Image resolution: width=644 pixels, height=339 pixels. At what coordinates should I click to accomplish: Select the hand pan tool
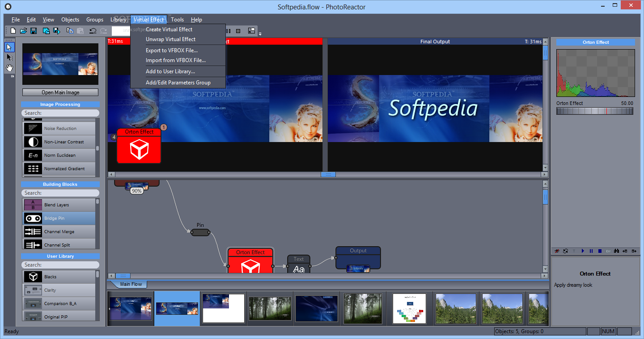tap(9, 67)
